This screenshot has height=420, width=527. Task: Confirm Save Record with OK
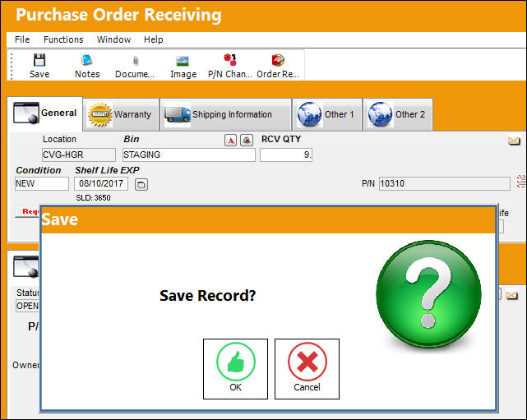[236, 369]
